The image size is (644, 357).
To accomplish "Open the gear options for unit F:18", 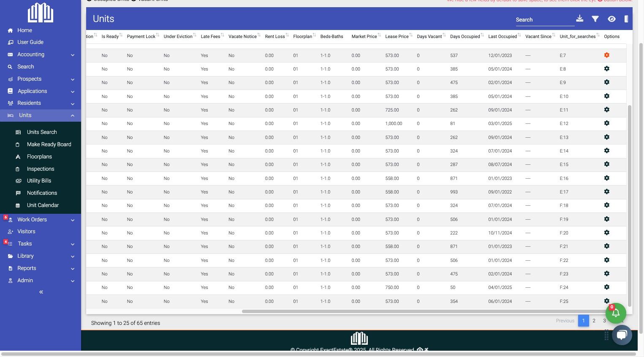I will pos(606,205).
